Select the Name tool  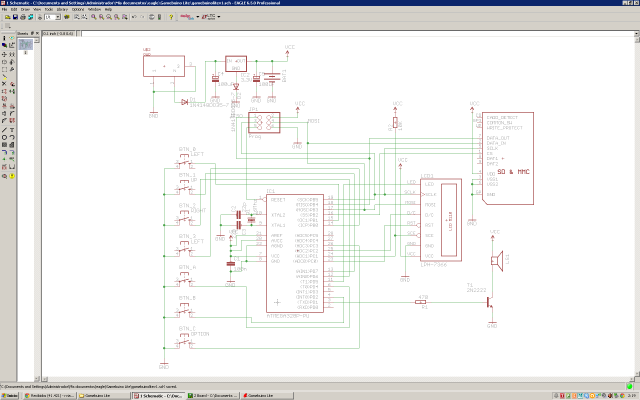point(4,106)
